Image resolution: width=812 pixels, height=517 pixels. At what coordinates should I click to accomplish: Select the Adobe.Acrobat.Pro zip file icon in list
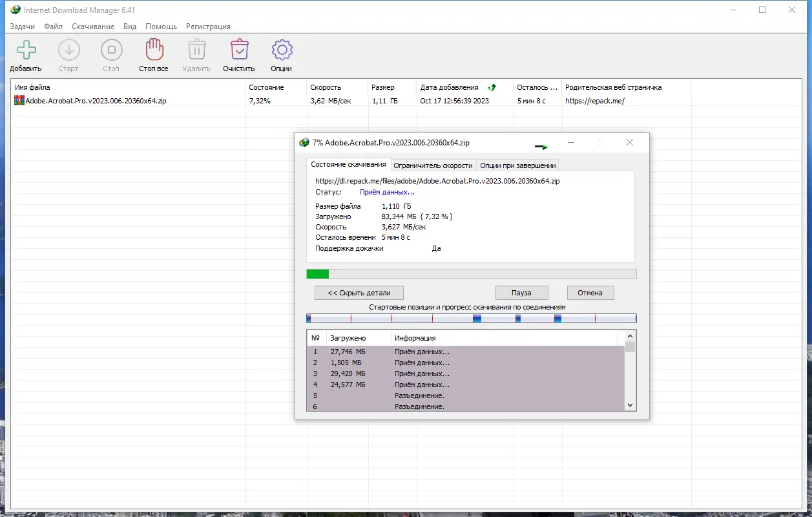19,101
